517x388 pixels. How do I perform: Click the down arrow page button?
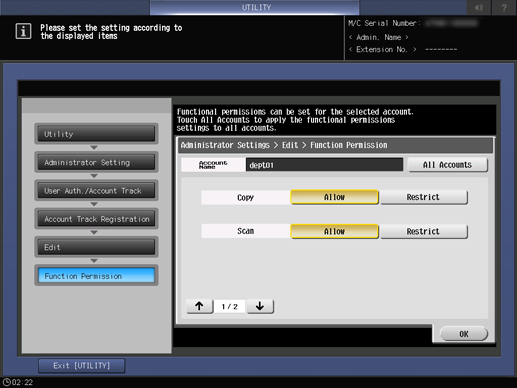tap(260, 306)
